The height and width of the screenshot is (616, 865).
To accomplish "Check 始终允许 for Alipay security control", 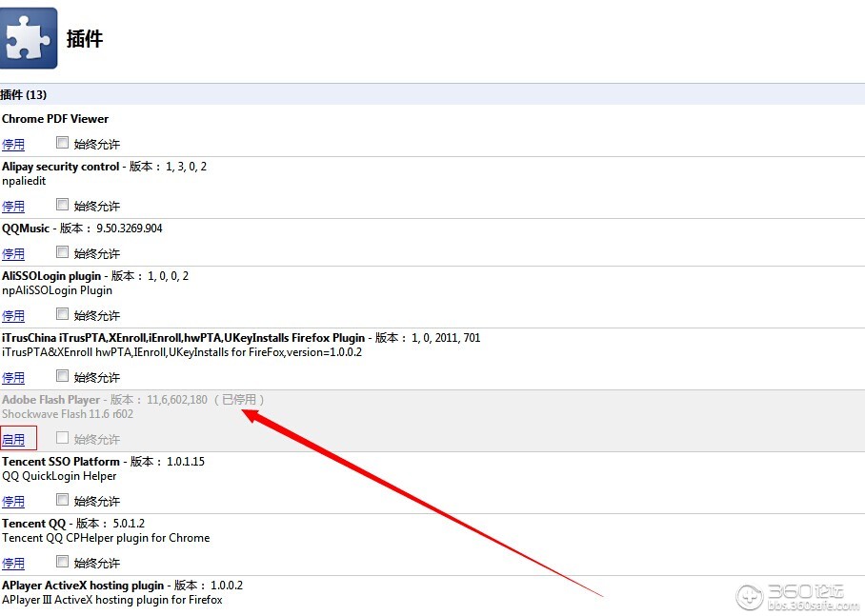I will pyautogui.click(x=62, y=205).
